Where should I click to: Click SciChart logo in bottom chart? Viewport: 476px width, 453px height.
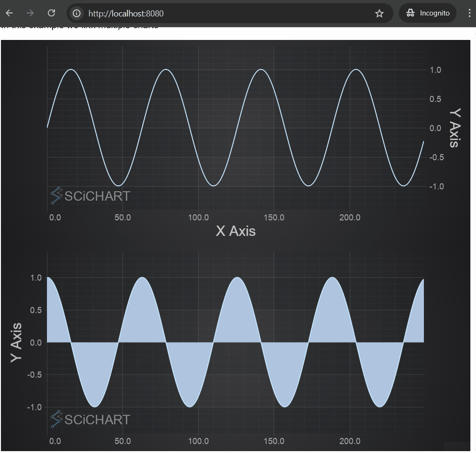[91, 419]
